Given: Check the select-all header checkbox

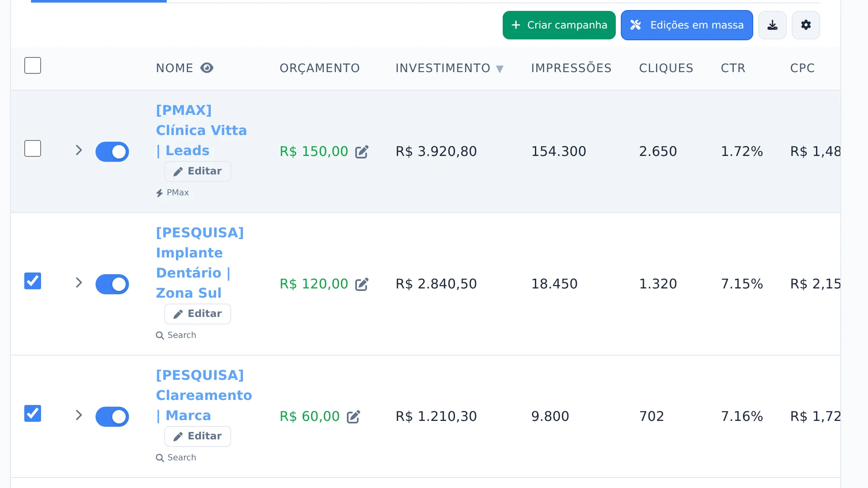Looking at the screenshot, I should pyautogui.click(x=33, y=65).
